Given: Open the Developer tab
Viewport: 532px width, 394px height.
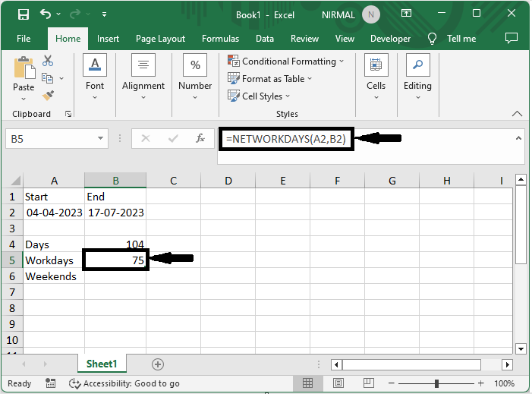Looking at the screenshot, I should click(390, 39).
